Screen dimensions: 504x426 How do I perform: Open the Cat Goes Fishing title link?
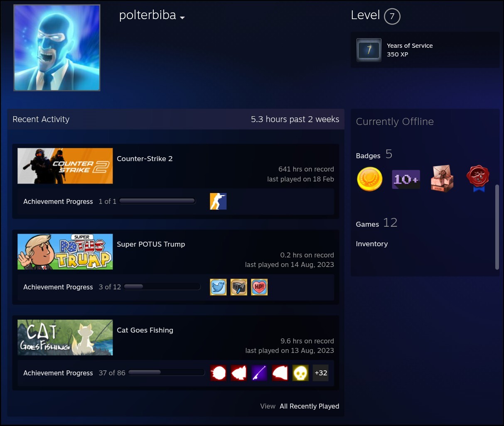pyautogui.click(x=145, y=330)
